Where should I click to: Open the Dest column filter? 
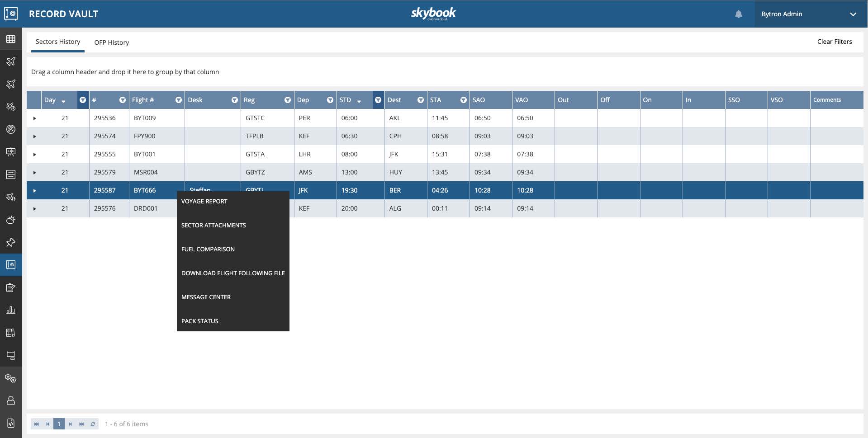[x=421, y=100]
